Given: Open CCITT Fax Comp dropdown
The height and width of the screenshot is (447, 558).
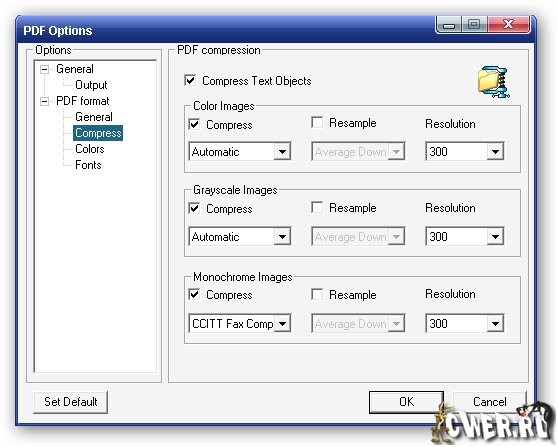Looking at the screenshot, I should (x=240, y=324).
